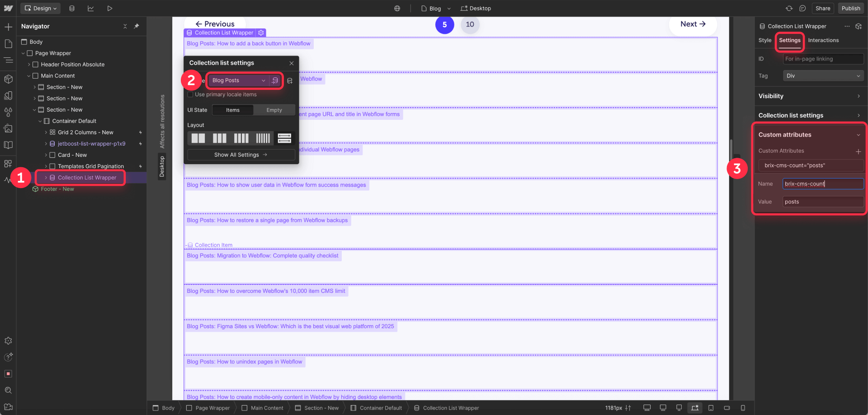This screenshot has width=868, height=415.
Task: Open the gear on Collection List Wrapper label
Action: (261, 33)
